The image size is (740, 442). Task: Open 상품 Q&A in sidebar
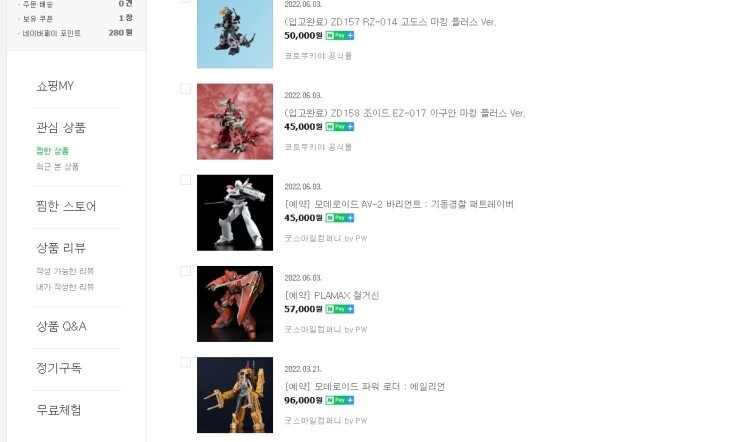61,326
